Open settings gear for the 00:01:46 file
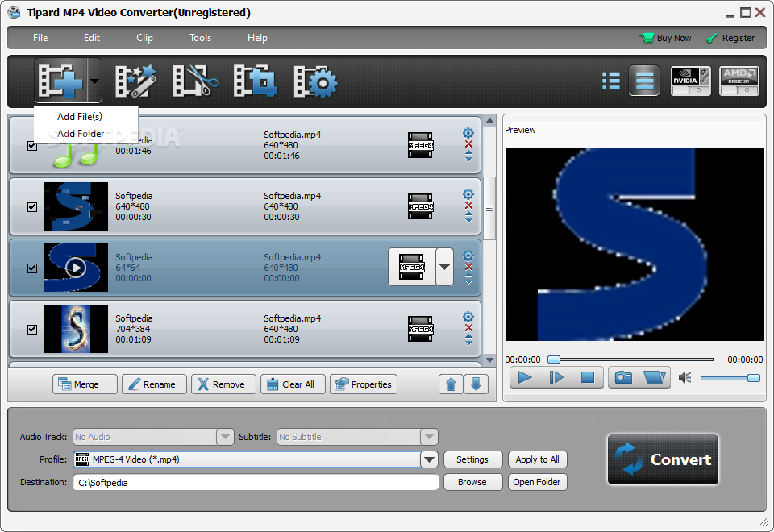The width and height of the screenshot is (774, 532). click(x=468, y=133)
